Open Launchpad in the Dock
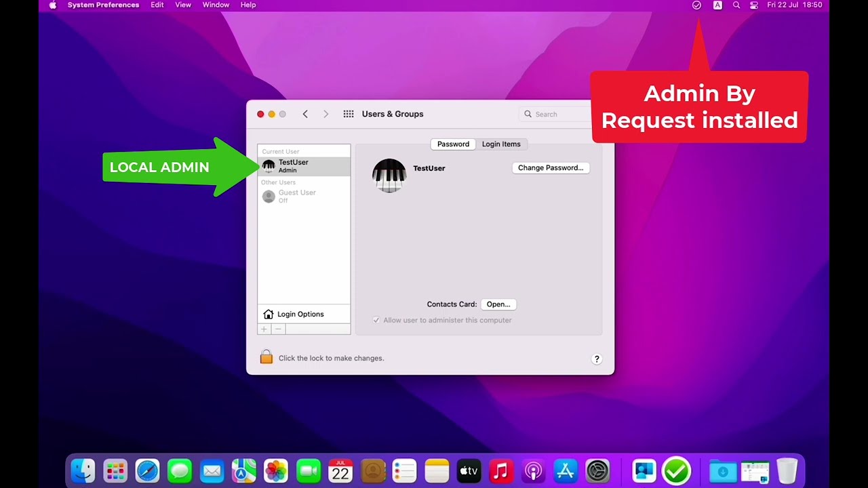Viewport: 868px width, 488px height. click(x=115, y=470)
